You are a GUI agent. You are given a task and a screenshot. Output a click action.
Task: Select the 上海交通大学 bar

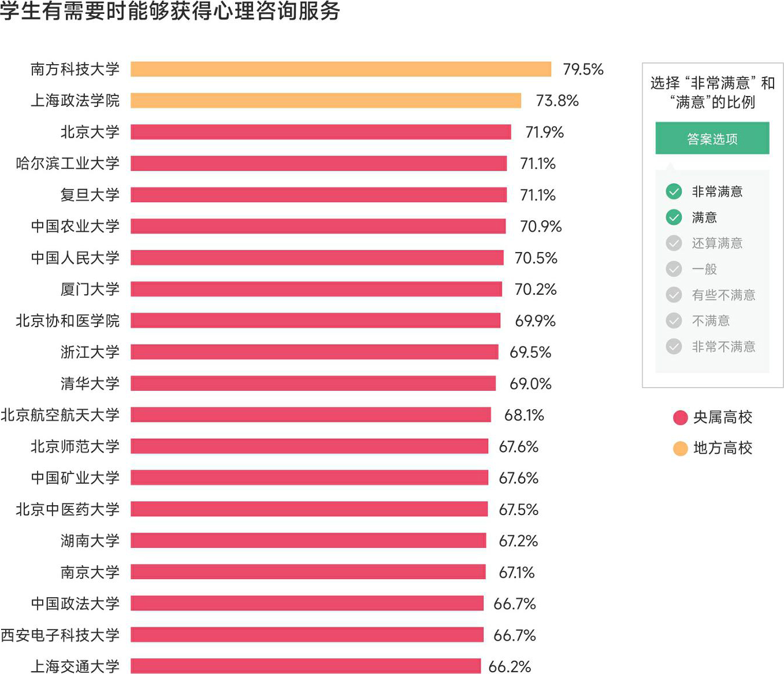point(306,666)
